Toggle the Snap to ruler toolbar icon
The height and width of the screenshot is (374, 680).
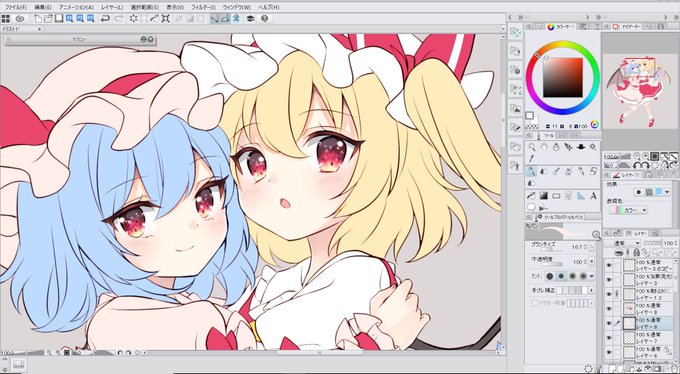(214, 19)
